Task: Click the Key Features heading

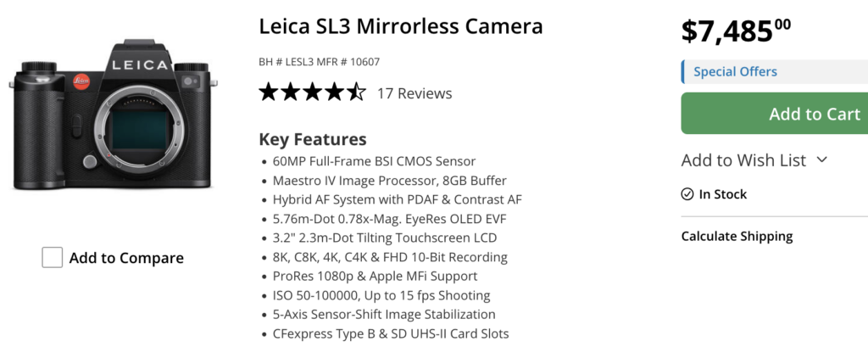Action: (312, 139)
